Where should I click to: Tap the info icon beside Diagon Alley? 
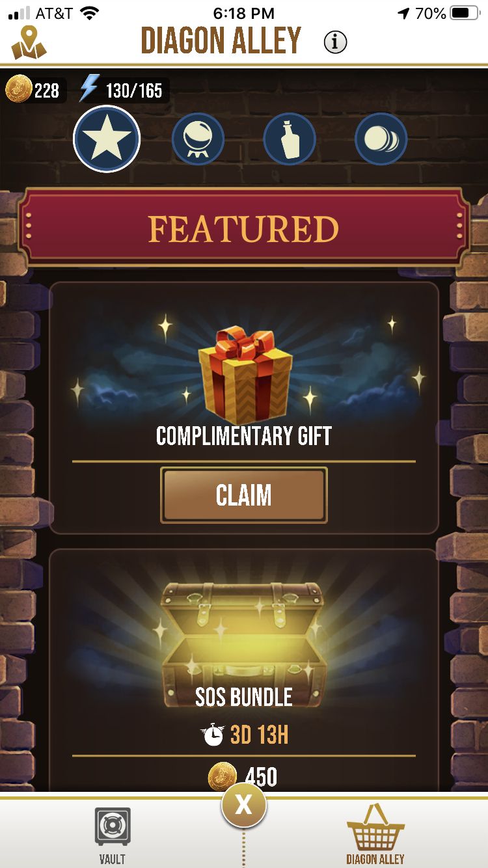(x=335, y=42)
